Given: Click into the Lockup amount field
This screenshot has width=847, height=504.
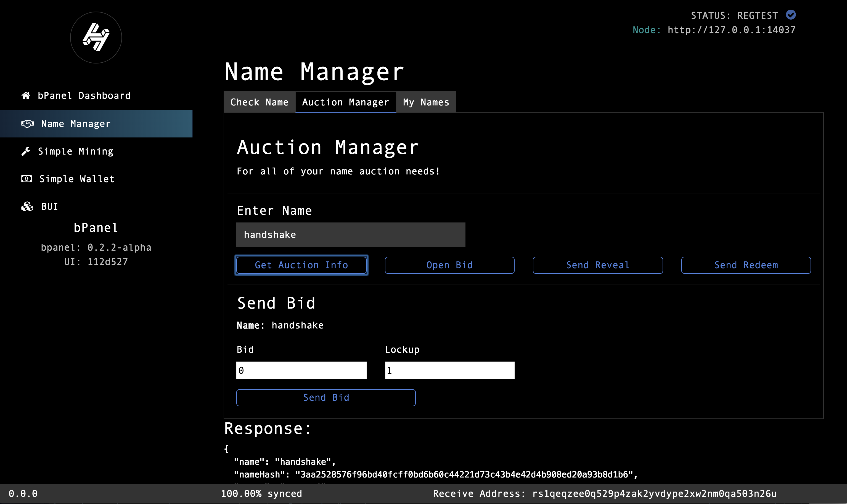Looking at the screenshot, I should [x=449, y=370].
